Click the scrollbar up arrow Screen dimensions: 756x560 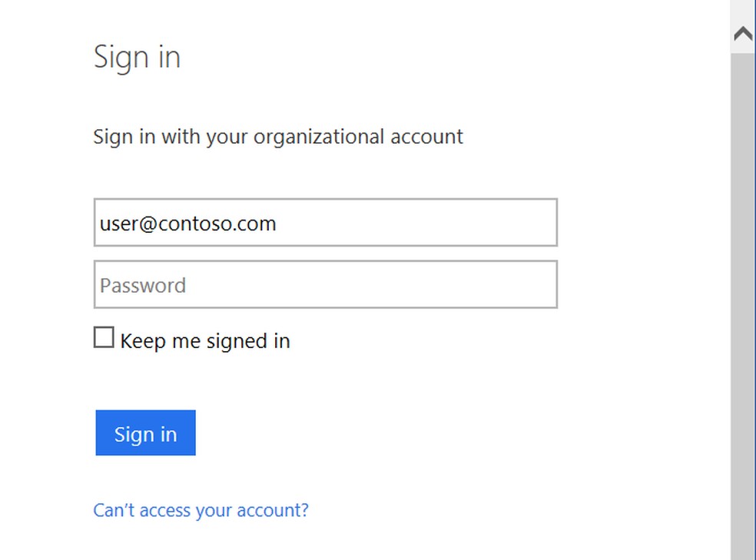(x=743, y=33)
